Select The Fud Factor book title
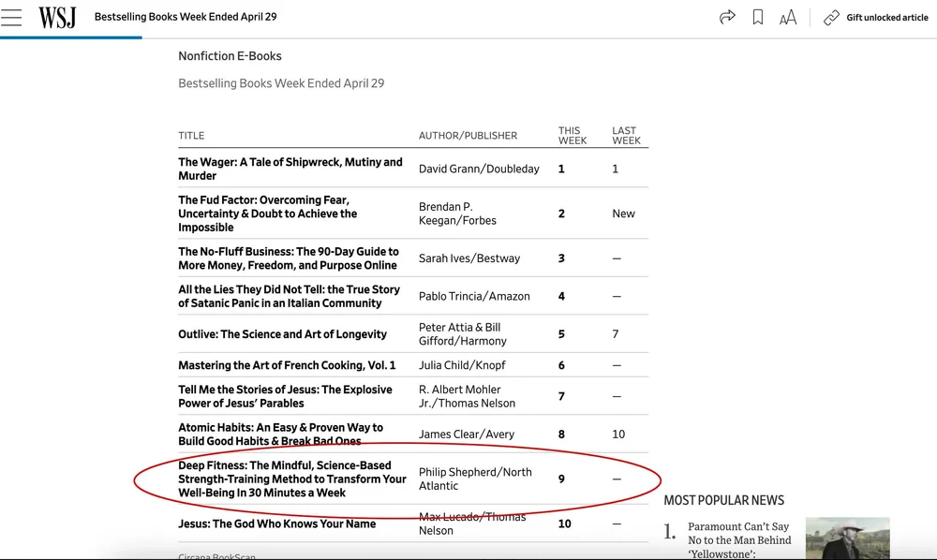Viewport: 937px width, 560px height. (268, 214)
